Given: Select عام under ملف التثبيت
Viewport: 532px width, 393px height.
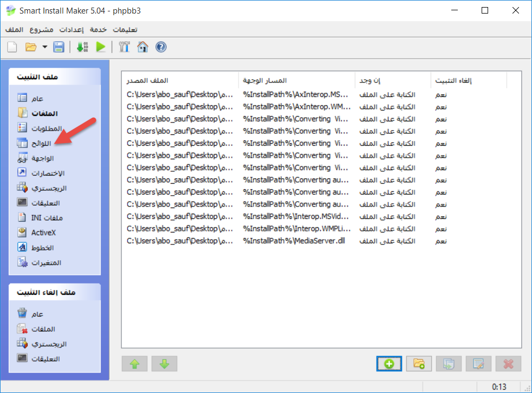Looking at the screenshot, I should (30, 98).
